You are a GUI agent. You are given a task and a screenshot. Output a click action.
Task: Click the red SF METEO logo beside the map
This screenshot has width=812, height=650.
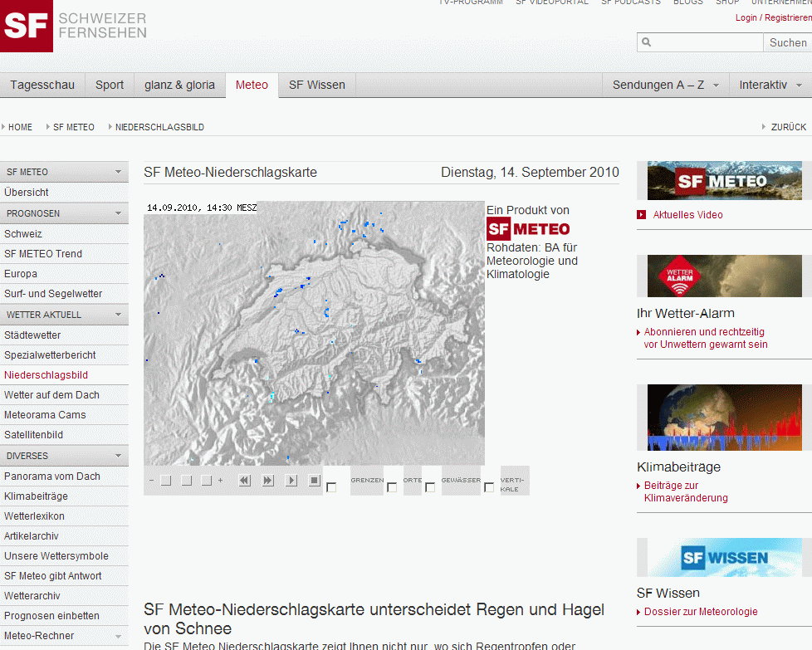528,229
